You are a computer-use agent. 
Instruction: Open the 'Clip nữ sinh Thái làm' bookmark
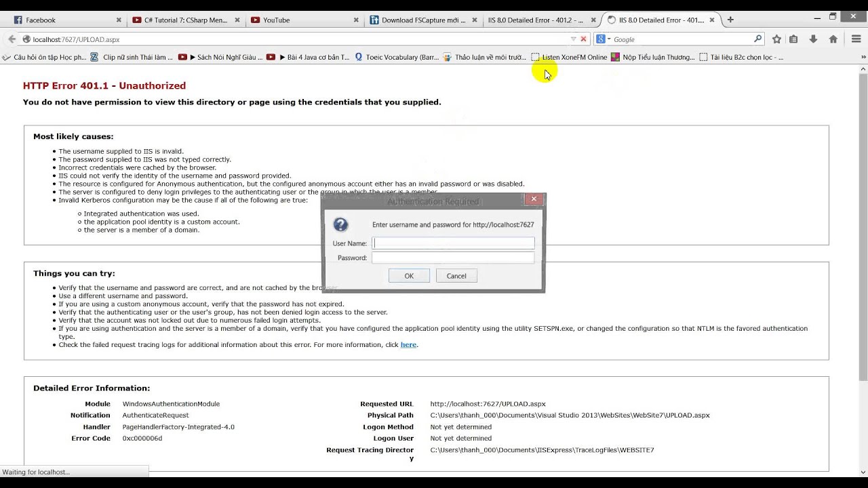132,58
